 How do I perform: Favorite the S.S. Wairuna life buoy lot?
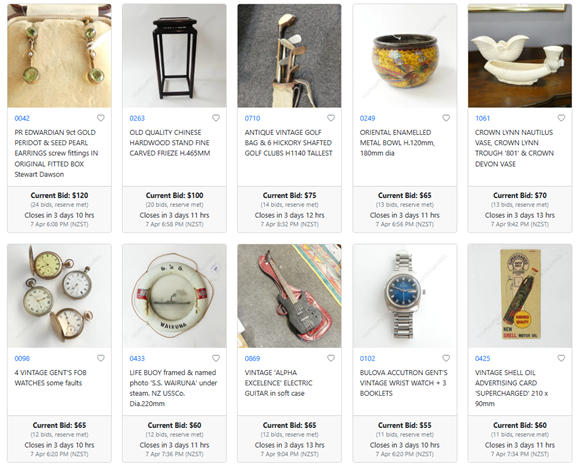tap(216, 358)
